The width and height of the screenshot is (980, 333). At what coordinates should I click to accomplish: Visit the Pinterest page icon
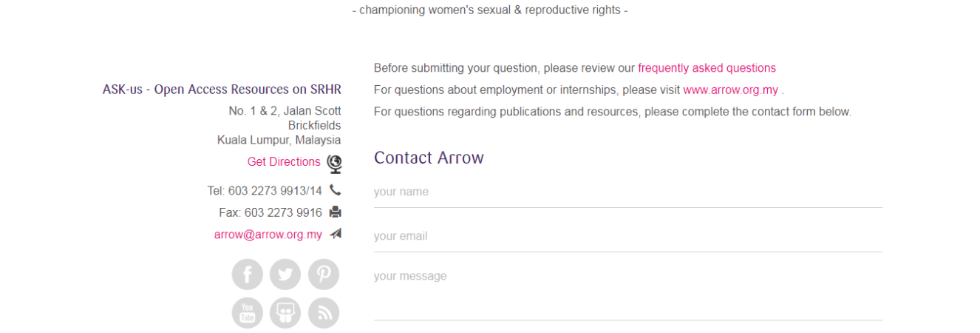coord(324,275)
